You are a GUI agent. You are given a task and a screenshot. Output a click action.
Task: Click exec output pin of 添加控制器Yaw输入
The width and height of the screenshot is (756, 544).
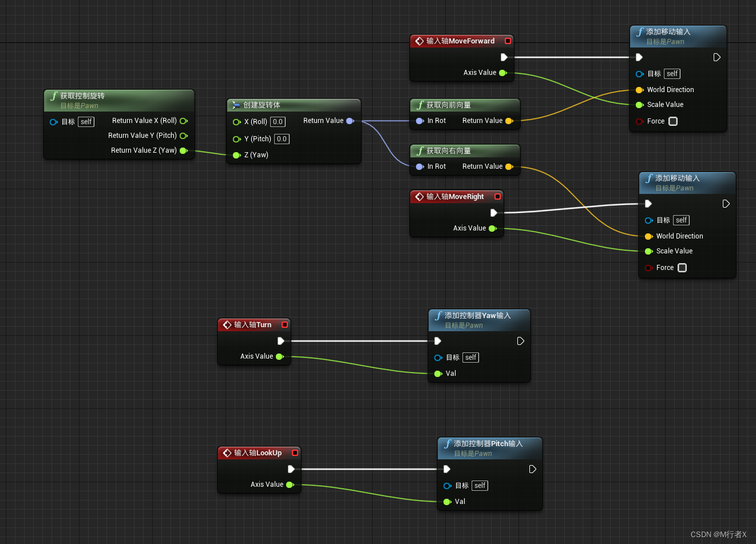click(x=521, y=341)
